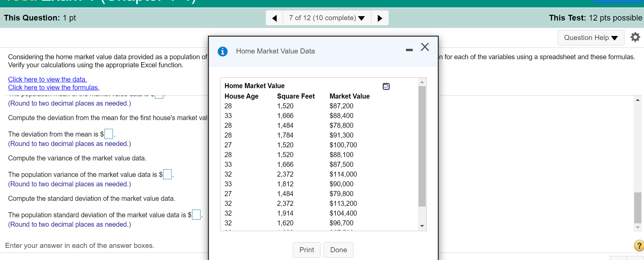Click the Done button
The height and width of the screenshot is (260, 644).
(x=338, y=250)
